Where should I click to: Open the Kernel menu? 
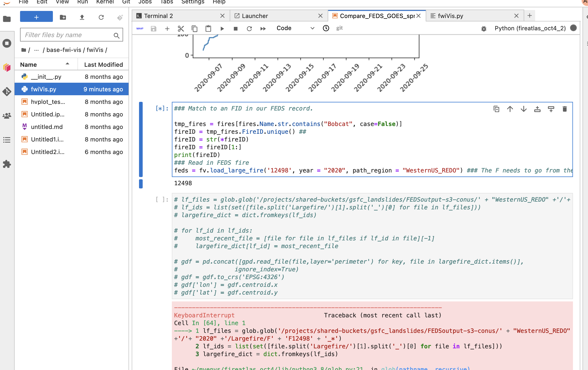pos(105,2)
